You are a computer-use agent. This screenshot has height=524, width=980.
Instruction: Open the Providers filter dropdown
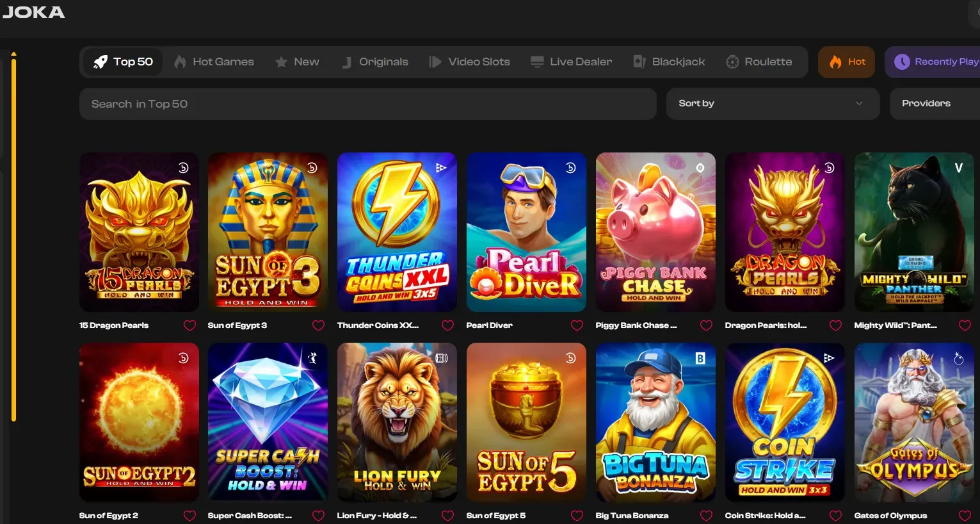pos(933,104)
